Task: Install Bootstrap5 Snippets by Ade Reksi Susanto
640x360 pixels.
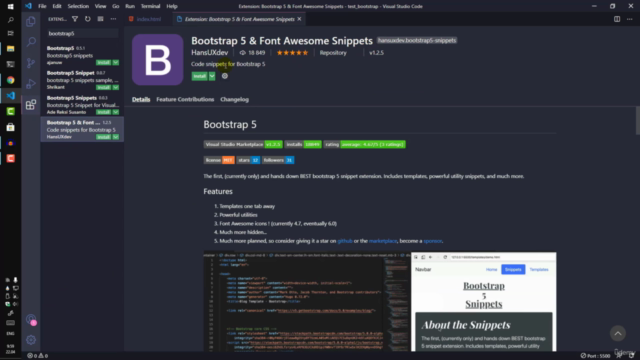Action: (104, 112)
